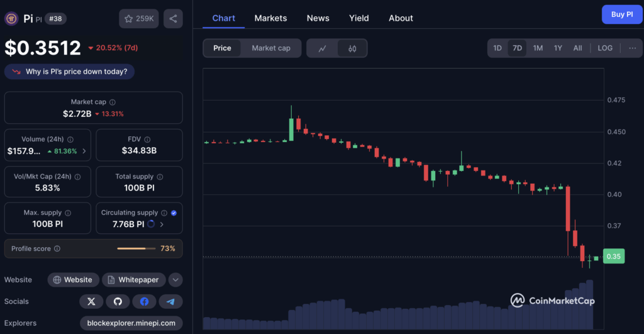Image resolution: width=644 pixels, height=334 pixels.
Task: Open the Chart tab
Action: (x=224, y=18)
